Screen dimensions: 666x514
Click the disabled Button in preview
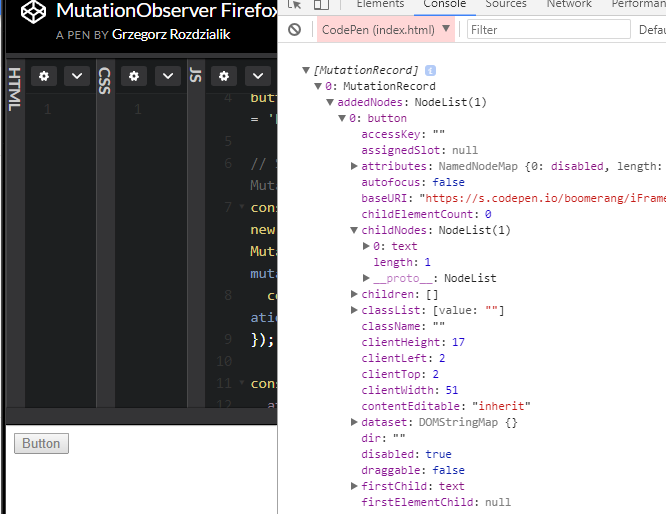point(41,443)
